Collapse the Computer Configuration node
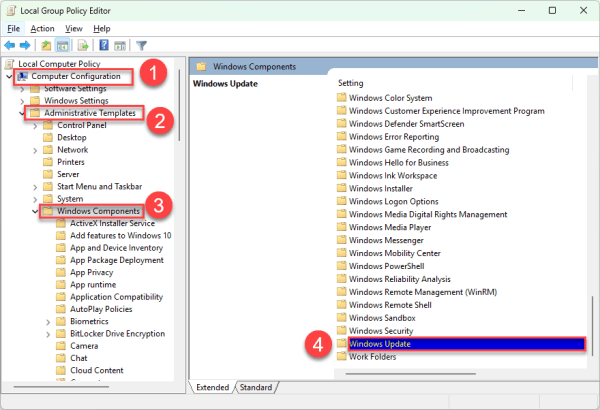The image size is (600, 410). point(9,77)
